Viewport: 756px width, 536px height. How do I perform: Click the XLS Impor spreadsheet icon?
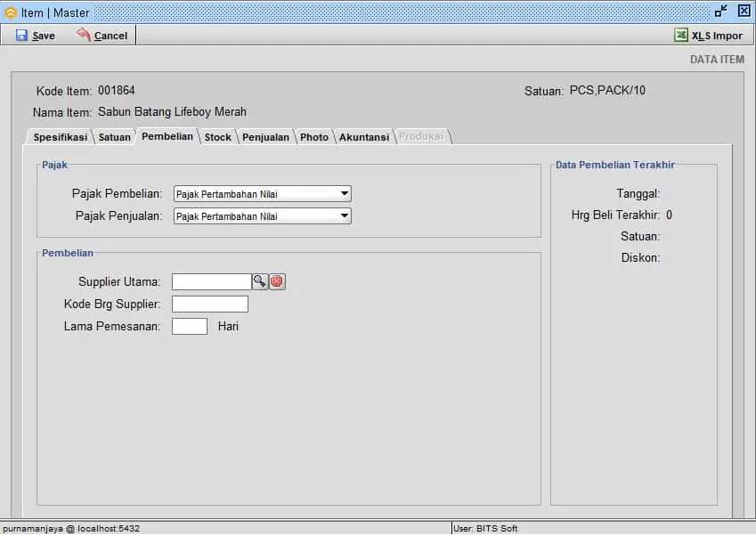pyautogui.click(x=681, y=35)
